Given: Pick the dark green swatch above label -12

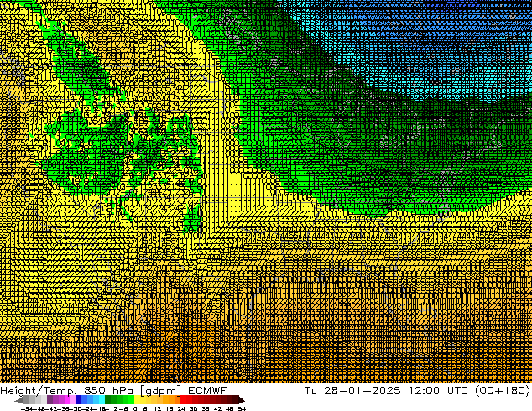Looking at the screenshot, I should [x=108, y=400].
